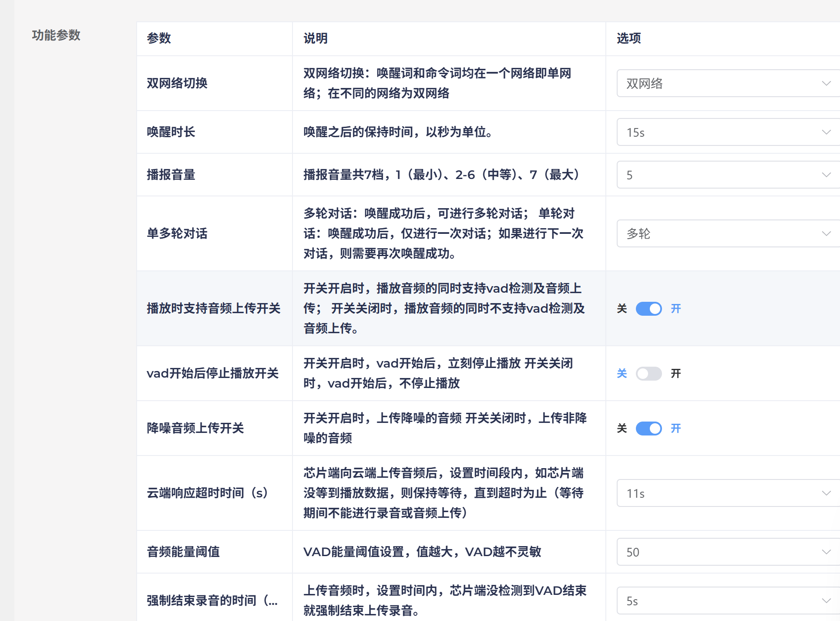Screen dimensions: 840x621
Task: Click the chevron arrow in 11s selector
Action: point(826,493)
